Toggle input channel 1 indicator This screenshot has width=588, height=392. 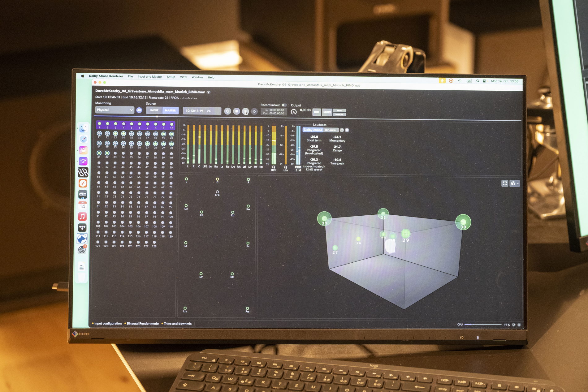tap(99, 124)
